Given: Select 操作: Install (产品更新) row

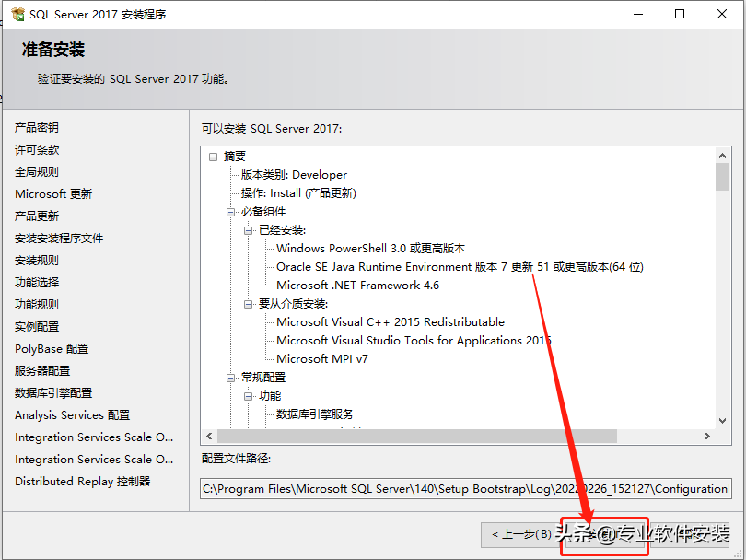Looking at the screenshot, I should tap(298, 193).
